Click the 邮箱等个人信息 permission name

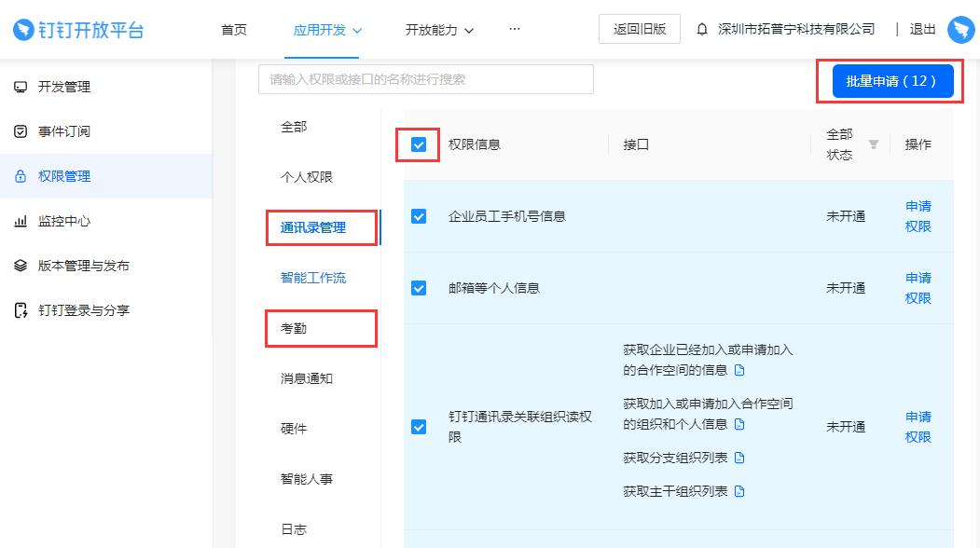pyautogui.click(x=494, y=288)
